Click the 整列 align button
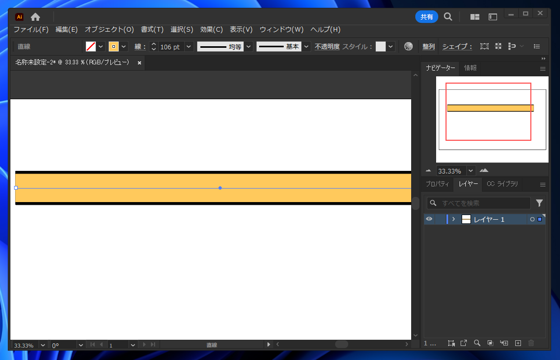The image size is (560, 360). (x=429, y=47)
